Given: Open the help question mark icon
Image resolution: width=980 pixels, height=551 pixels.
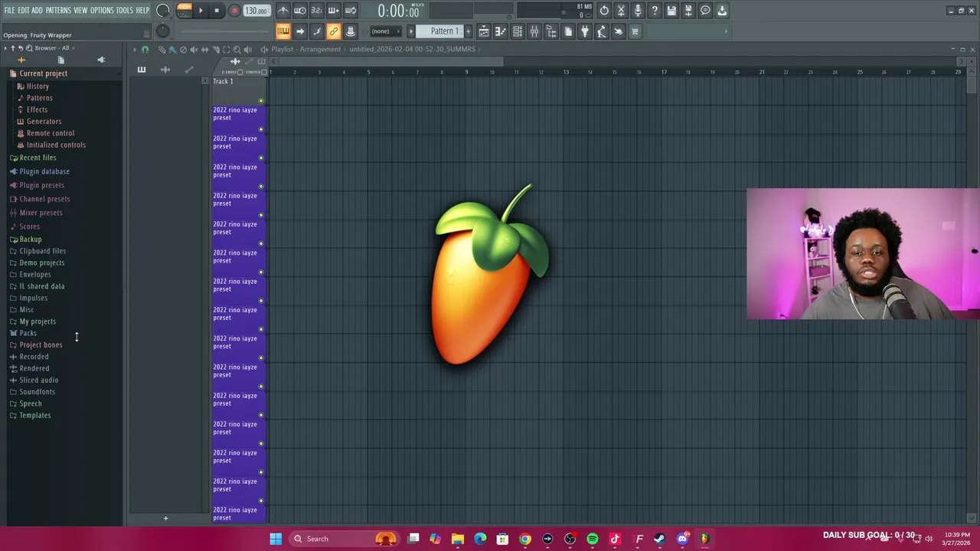Looking at the screenshot, I should pyautogui.click(x=655, y=11).
